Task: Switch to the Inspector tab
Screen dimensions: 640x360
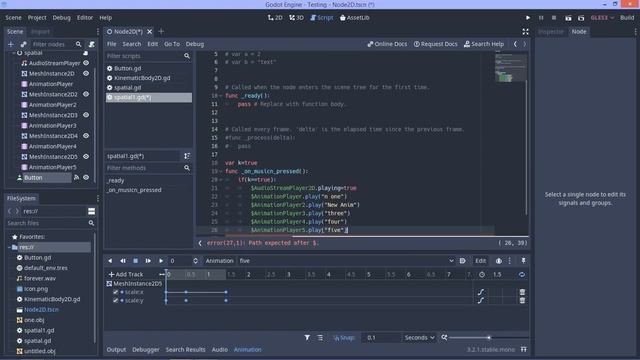Action: [x=551, y=31]
